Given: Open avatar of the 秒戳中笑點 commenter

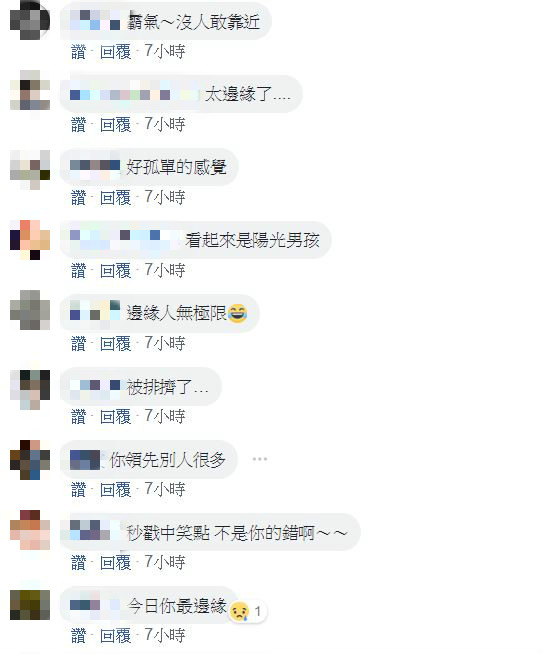Looking at the screenshot, I should pos(30,530).
